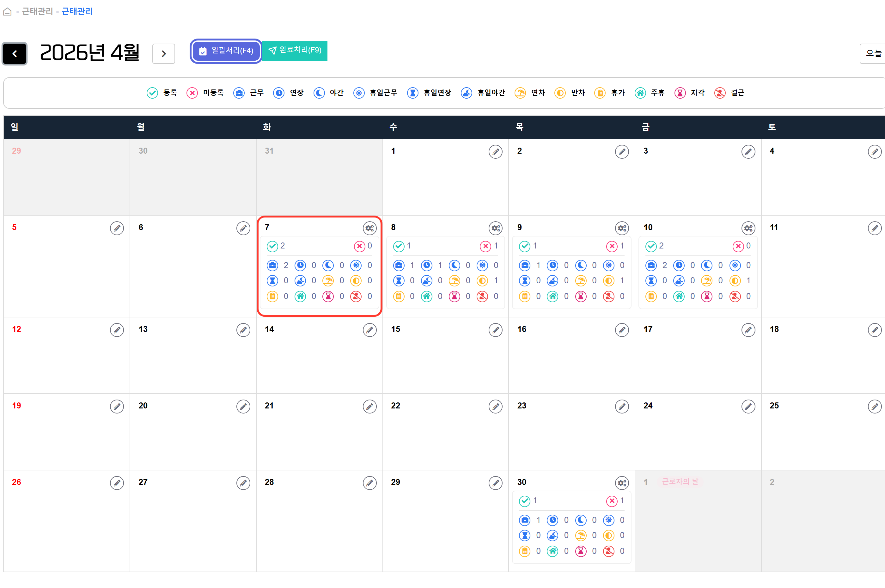Click the edit pencil icon on April 2

click(x=622, y=152)
